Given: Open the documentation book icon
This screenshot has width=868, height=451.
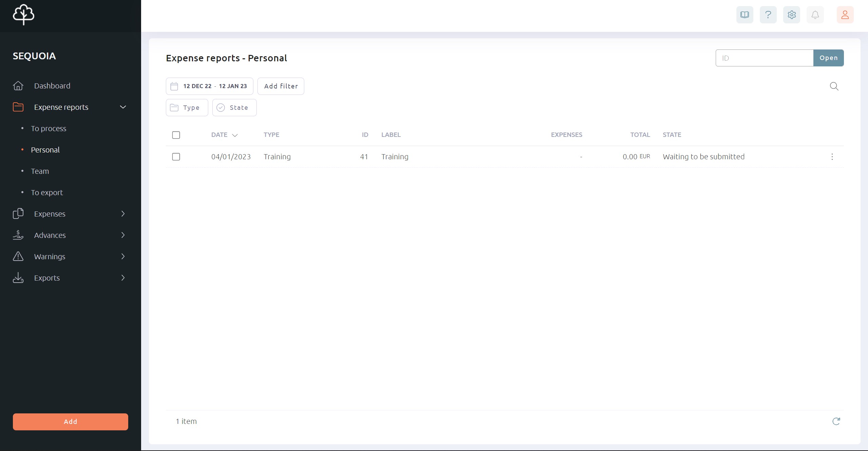Looking at the screenshot, I should click(745, 15).
